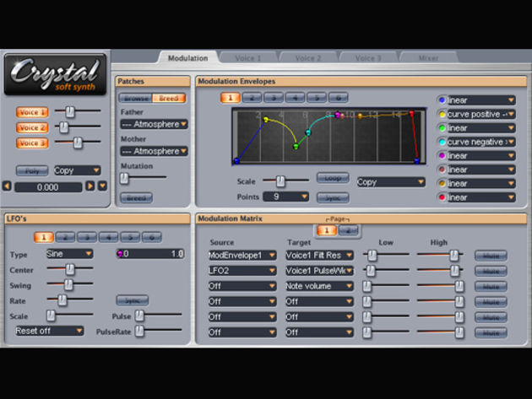Select modulation envelope 2
The height and width of the screenshot is (399, 532).
(x=252, y=98)
